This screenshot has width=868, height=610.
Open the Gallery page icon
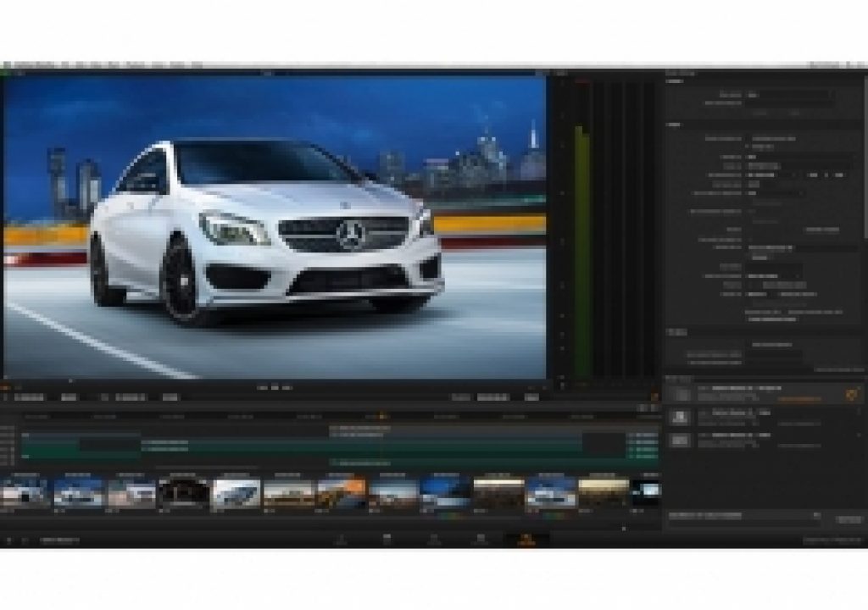coord(481,539)
